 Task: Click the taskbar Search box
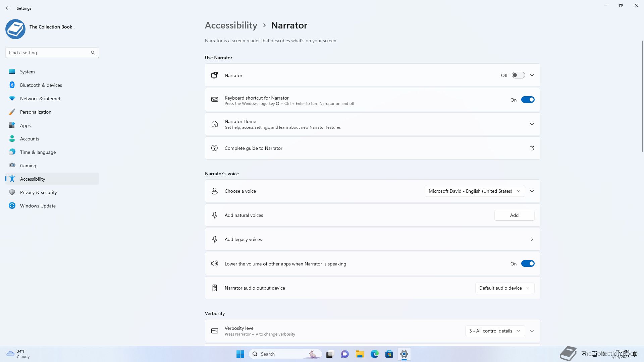click(285, 354)
